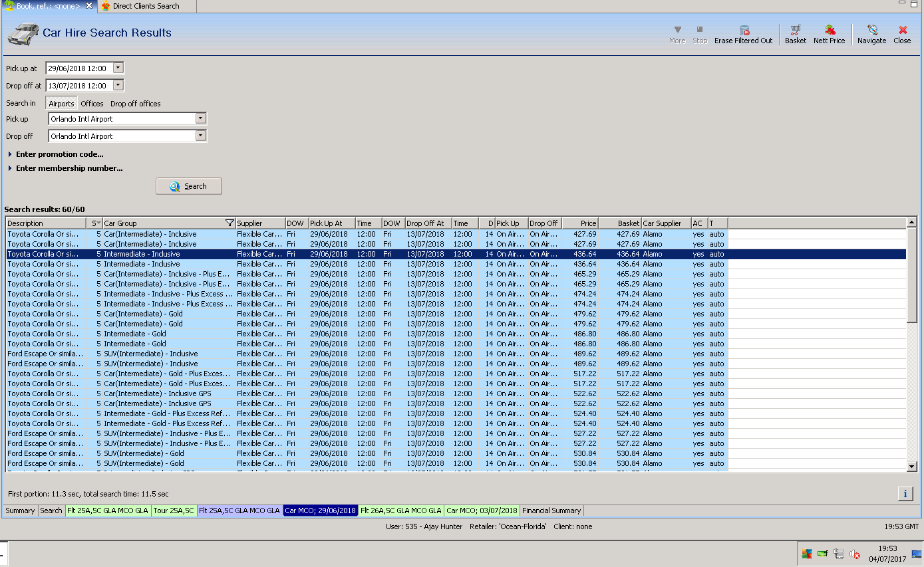This screenshot has width=924, height=567.
Task: Open the Pick up at date dropdown
Action: pyautogui.click(x=118, y=68)
